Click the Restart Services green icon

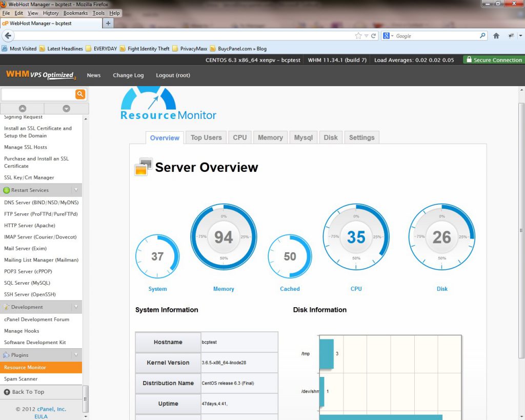click(x=6, y=190)
